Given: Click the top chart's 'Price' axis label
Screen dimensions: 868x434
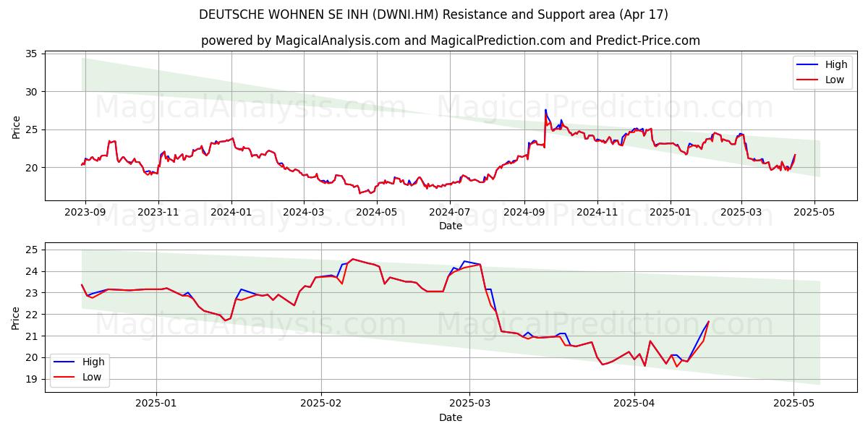Looking at the screenshot, I should click(17, 126).
